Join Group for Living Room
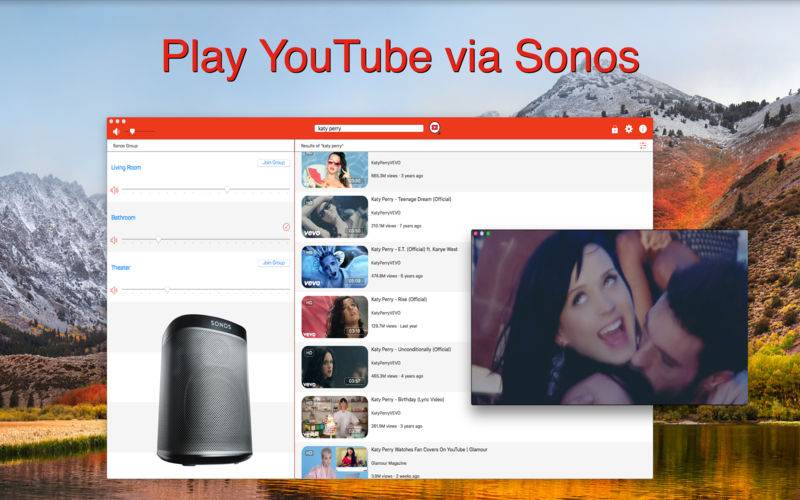Screen dimensions: 800x500 [273, 163]
